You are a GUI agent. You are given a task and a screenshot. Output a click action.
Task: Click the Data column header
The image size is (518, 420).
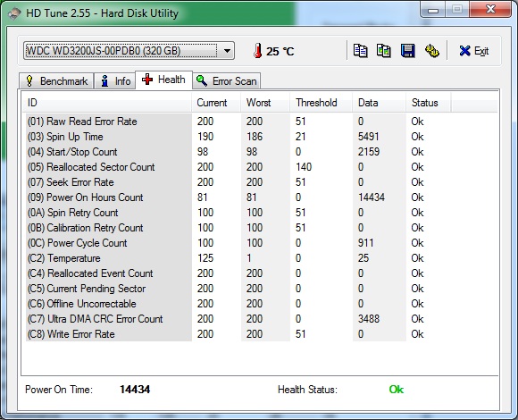tap(379, 103)
